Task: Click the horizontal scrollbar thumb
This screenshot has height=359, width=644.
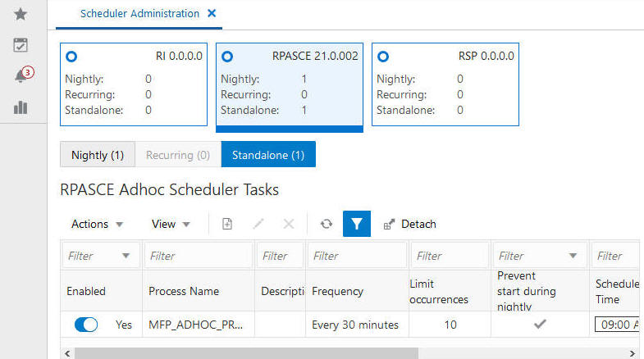Action: [x=246, y=353]
